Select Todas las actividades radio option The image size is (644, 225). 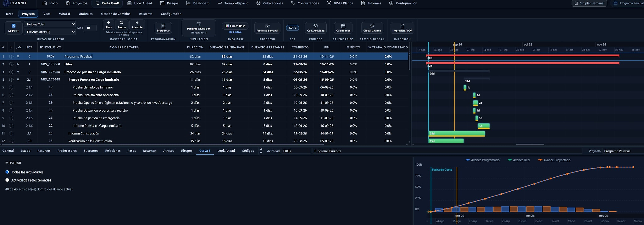point(7,172)
